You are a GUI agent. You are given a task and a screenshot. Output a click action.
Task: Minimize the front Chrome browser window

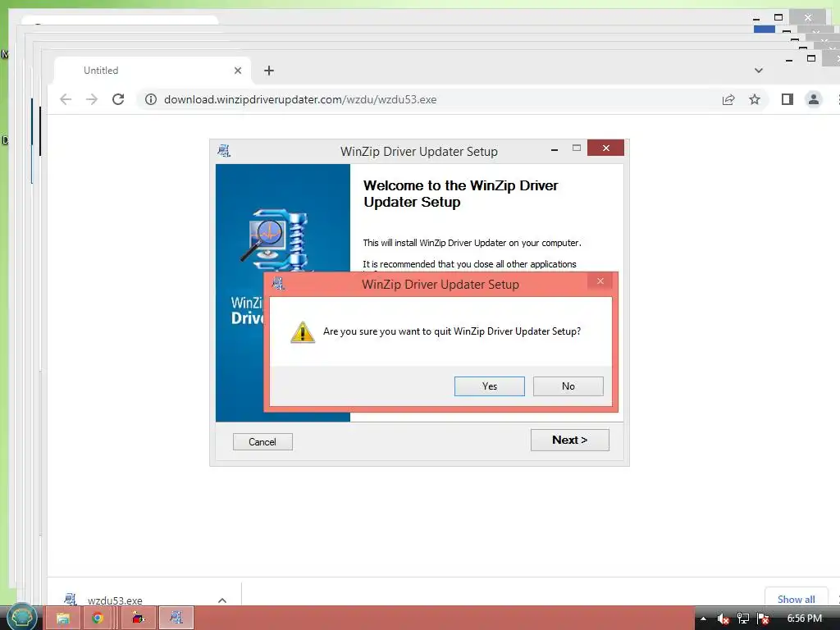(x=788, y=59)
